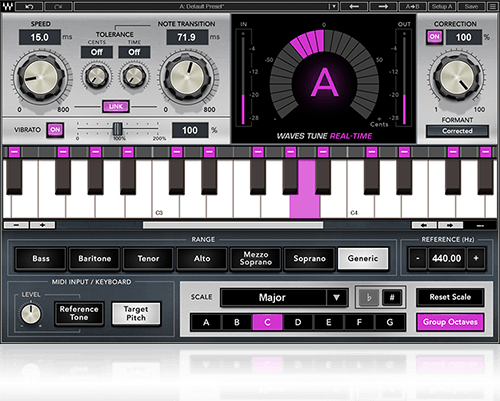500x401 pixels.
Task: Click the Tolerance Time knob
Action: [x=134, y=76]
